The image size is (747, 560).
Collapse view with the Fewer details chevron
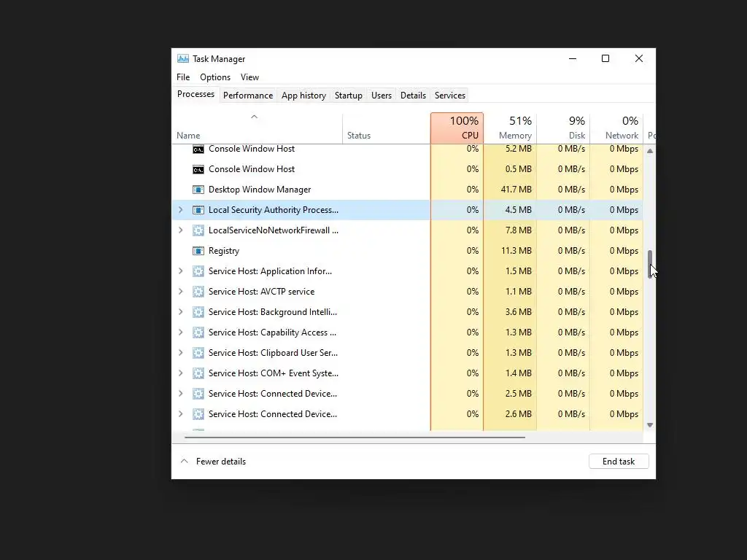pos(185,462)
